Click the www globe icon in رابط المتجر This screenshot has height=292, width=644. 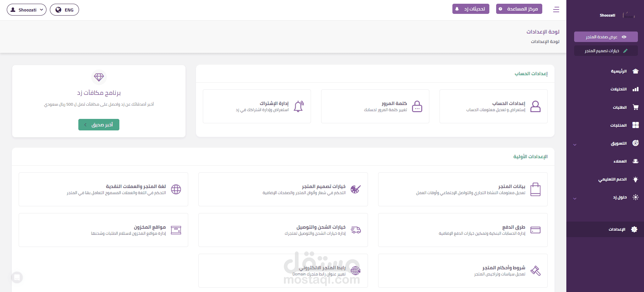point(356,271)
